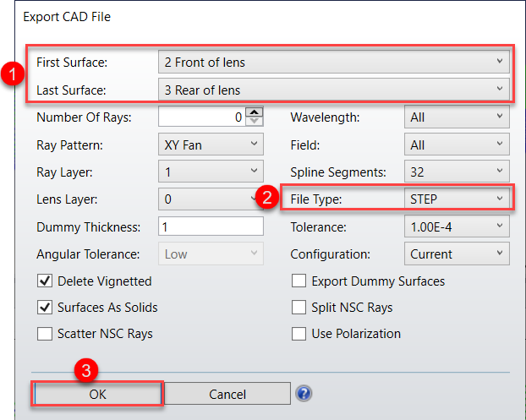Open the Wavelength dropdown
The height and width of the screenshot is (420, 526).
click(x=457, y=117)
